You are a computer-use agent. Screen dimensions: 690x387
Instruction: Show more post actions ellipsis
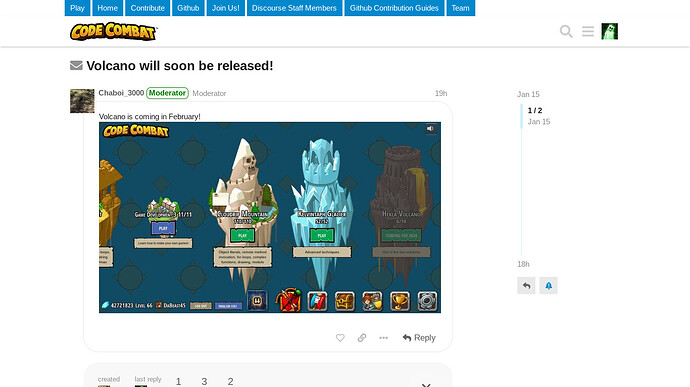tap(384, 338)
